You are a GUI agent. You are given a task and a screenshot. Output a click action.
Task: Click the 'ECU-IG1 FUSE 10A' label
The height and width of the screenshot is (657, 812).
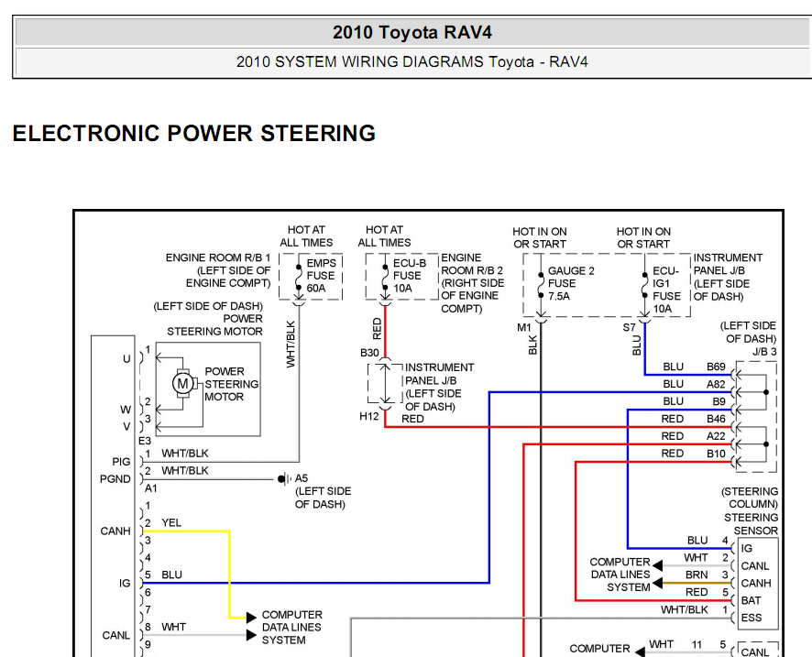pyautogui.click(x=666, y=290)
